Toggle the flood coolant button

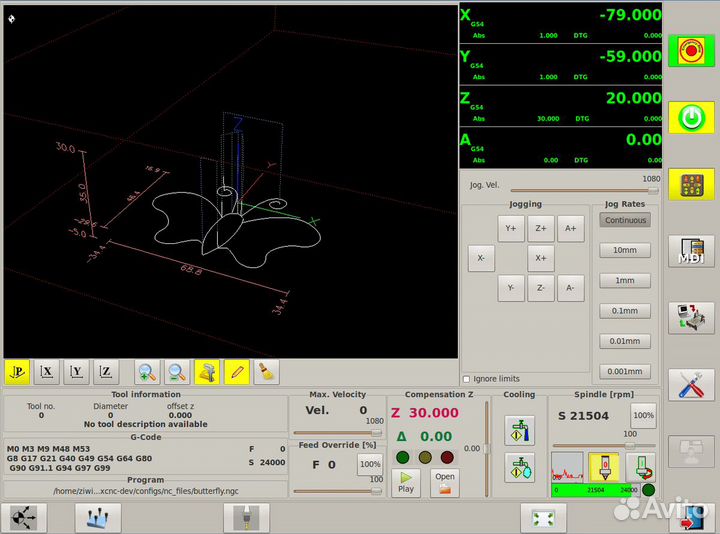519,430
